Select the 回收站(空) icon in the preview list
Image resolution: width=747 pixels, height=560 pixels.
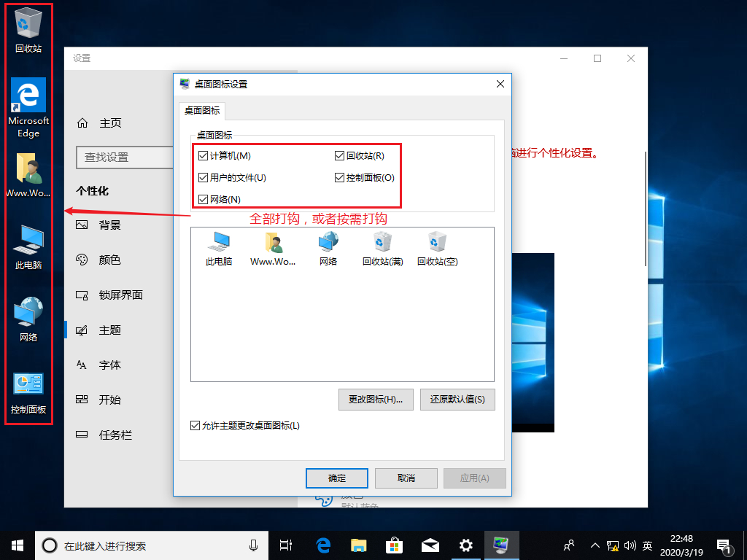tap(437, 248)
